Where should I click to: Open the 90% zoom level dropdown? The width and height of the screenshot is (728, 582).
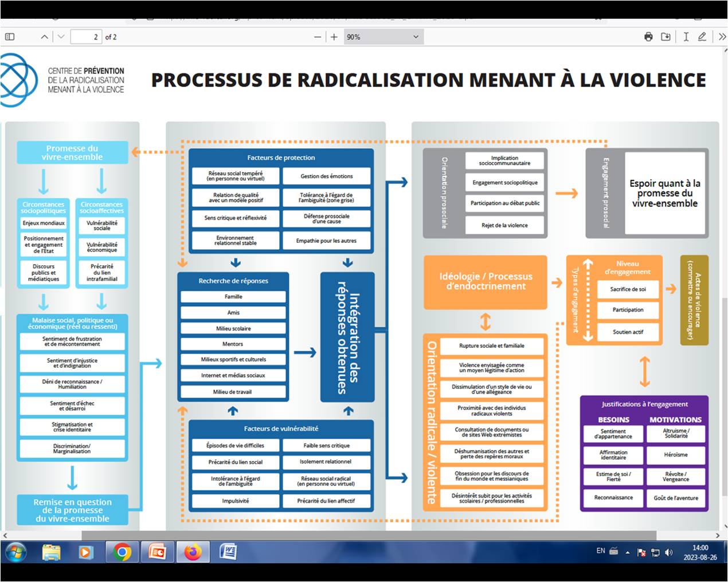[x=383, y=37]
